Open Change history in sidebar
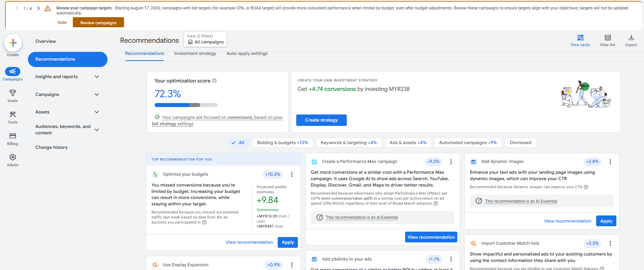Image resolution: width=644 pixels, height=270 pixels. pyautogui.click(x=52, y=147)
